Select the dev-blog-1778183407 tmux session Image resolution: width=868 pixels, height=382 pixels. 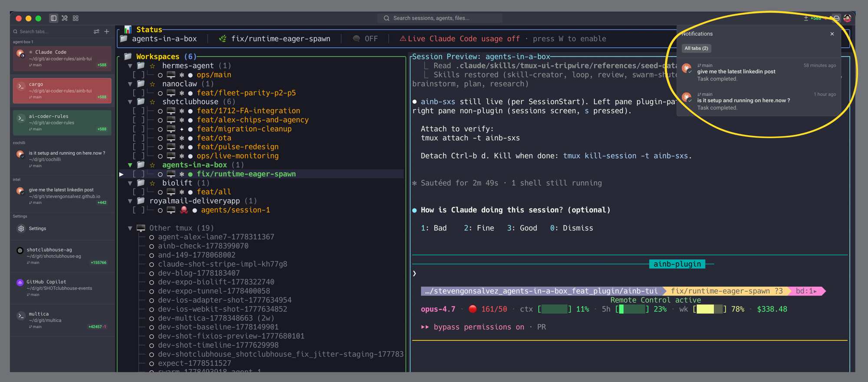coord(199,273)
